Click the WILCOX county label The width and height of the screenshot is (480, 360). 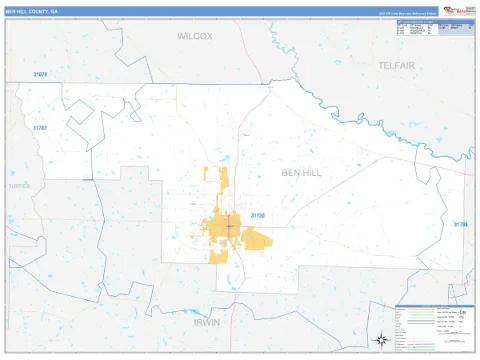pos(195,36)
